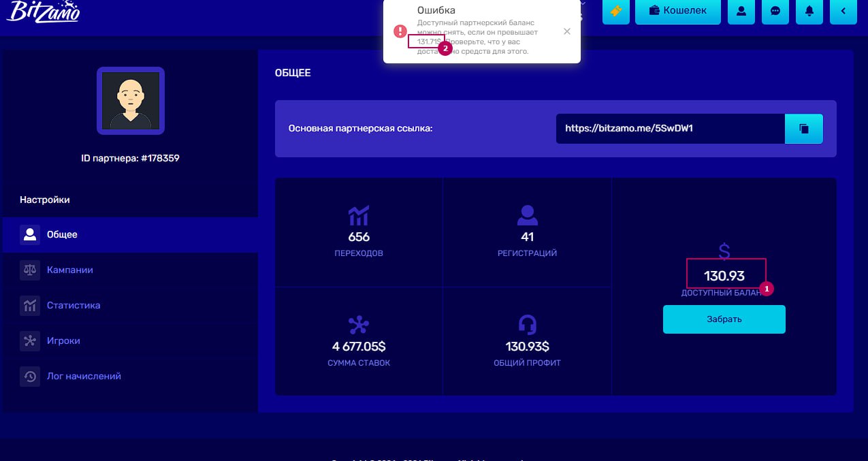
Task: Click the promo ticket icon button
Action: (x=615, y=11)
